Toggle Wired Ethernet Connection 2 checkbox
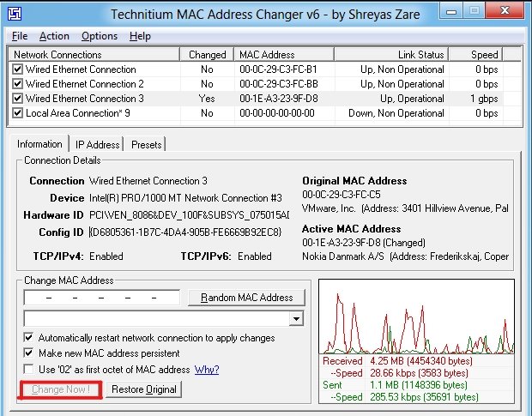The height and width of the screenshot is (416, 532). coord(17,84)
